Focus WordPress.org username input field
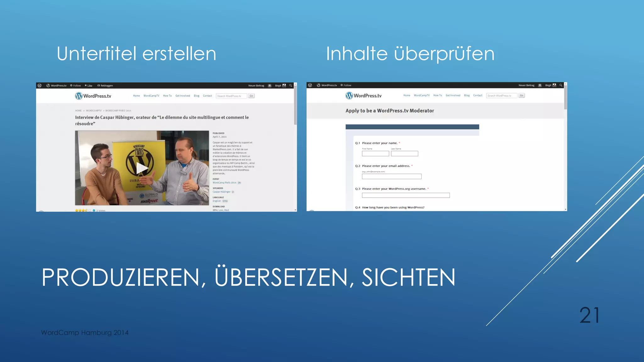This screenshot has height=362, width=644. (x=406, y=195)
